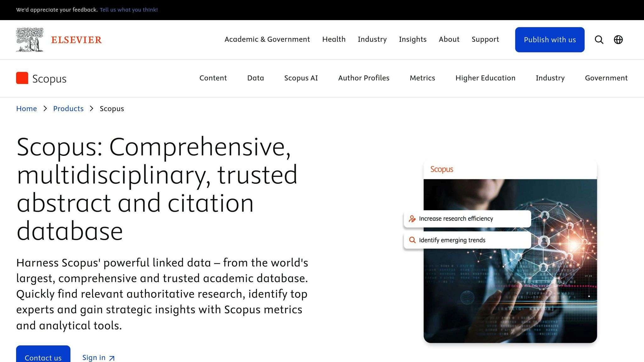Click the Sign in external arrow icon
Image resolution: width=644 pixels, height=362 pixels.
112,358
